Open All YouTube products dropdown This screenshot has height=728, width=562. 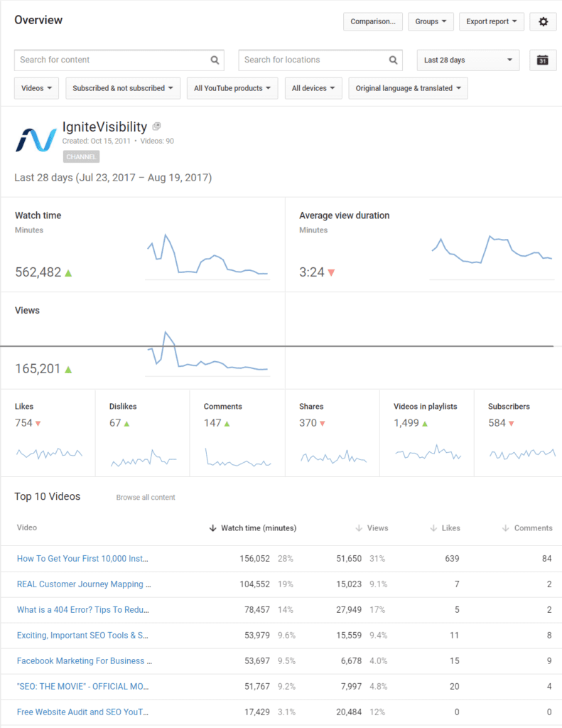(232, 88)
